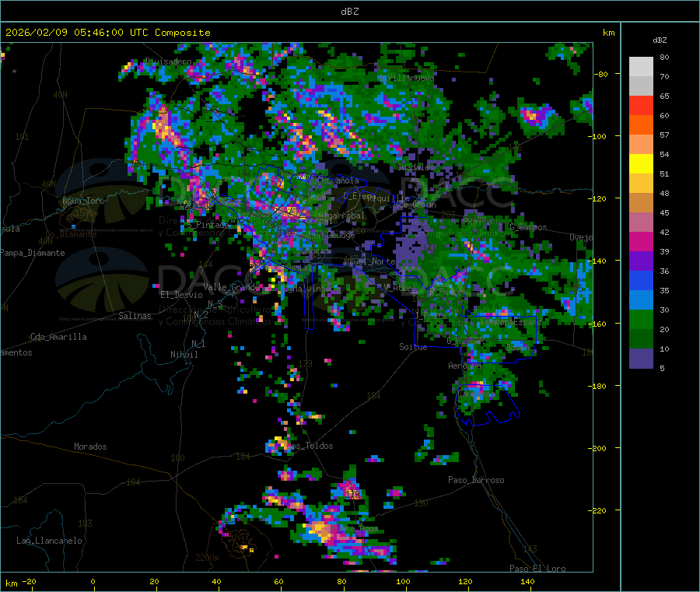The image size is (700, 592).
Task: Select the 'Morados' map label
Action: (x=90, y=447)
